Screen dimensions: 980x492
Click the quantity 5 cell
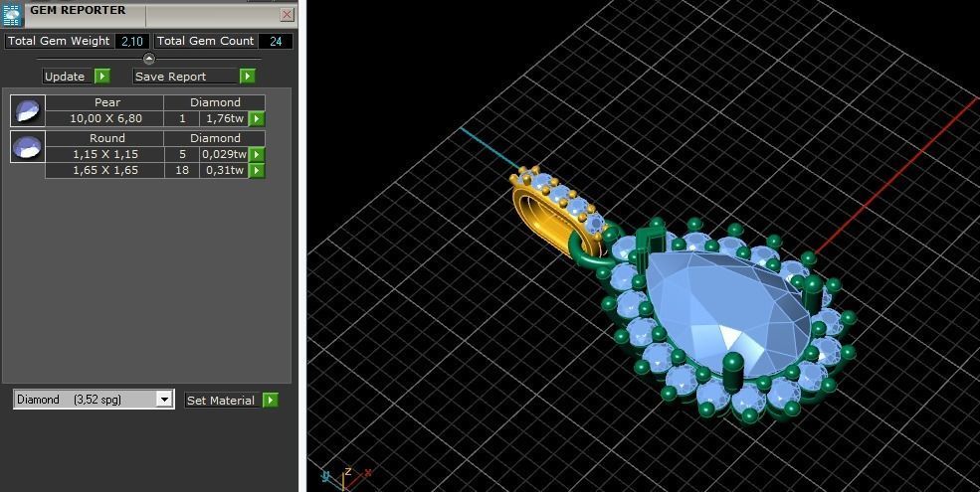coord(182,154)
